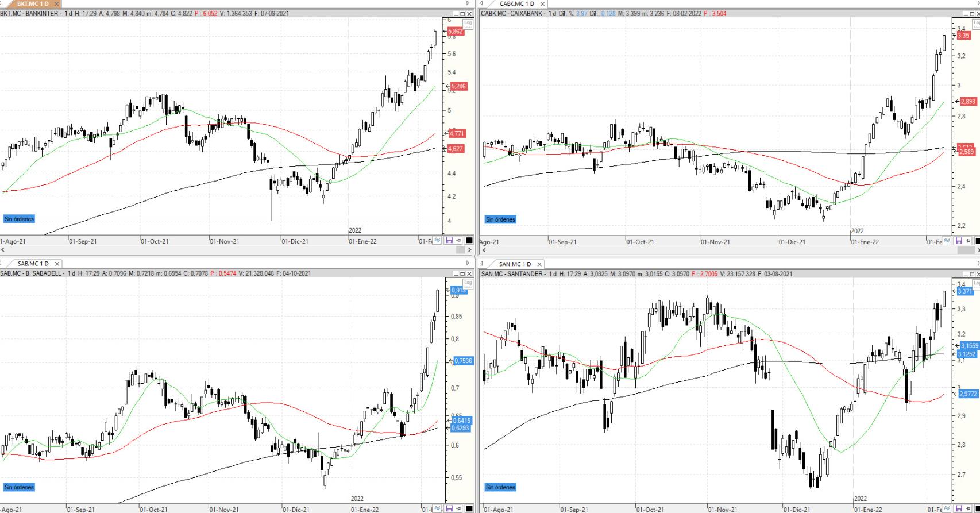Click the purple save icon in Caixabank chart
The height and width of the screenshot is (513, 980).
point(958,241)
